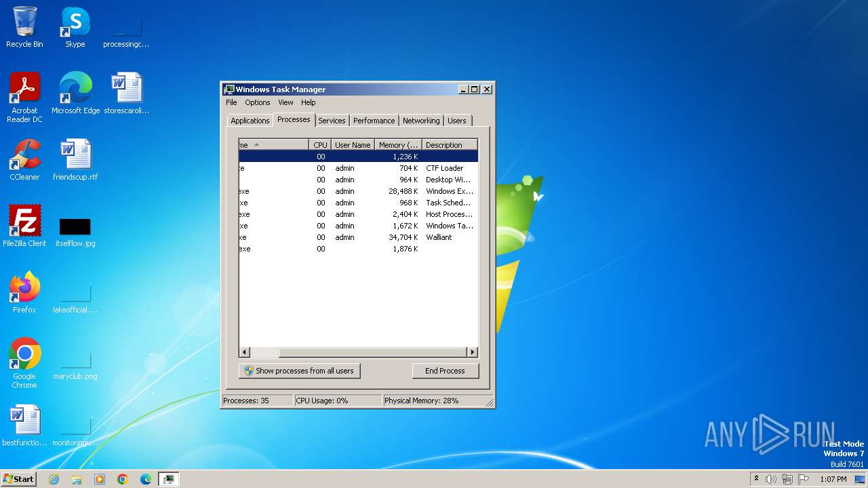Sort processes by the CPU column
The image size is (868, 488).
click(320, 145)
